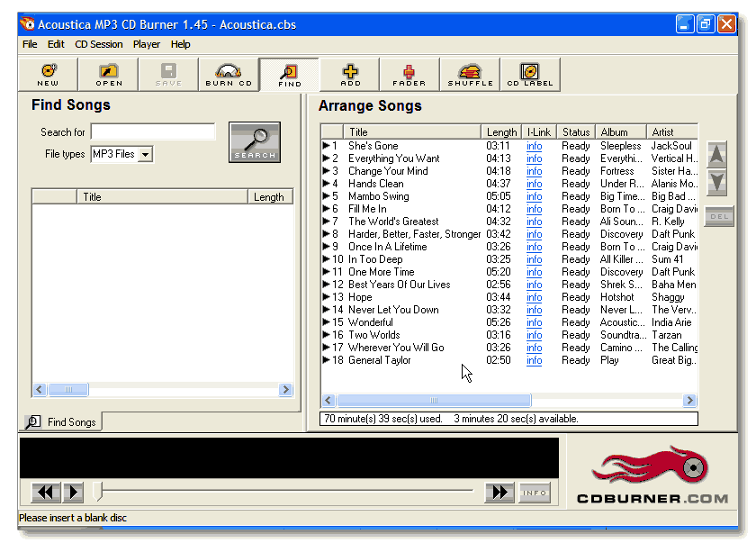Click the magnifying glass Search button
This screenshot has width=756, height=543.
point(255,142)
